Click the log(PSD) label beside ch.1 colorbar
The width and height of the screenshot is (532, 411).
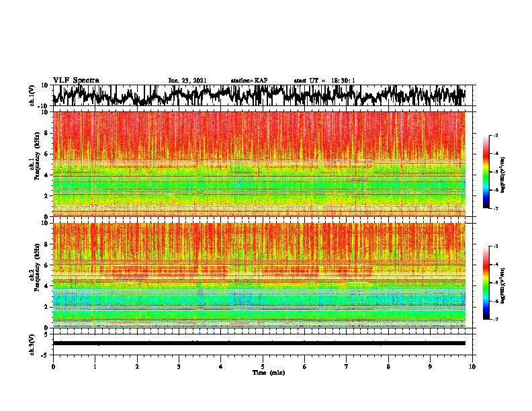pos(503,175)
